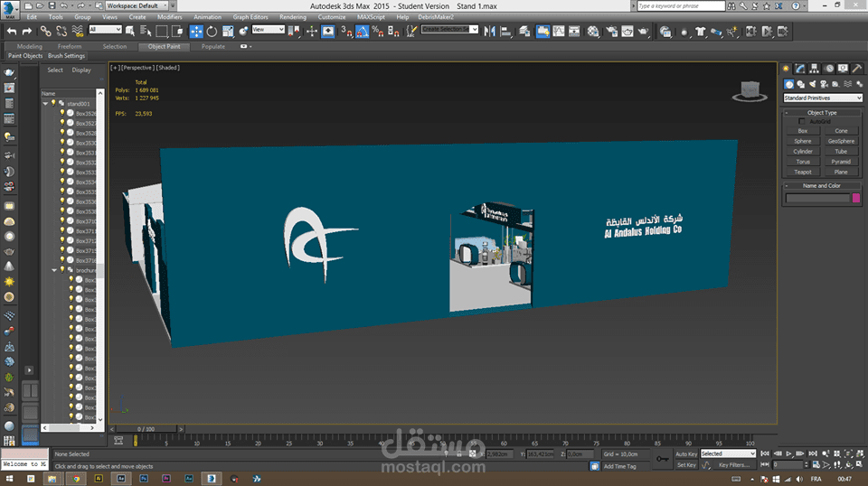Open the Modify command panel tab
This screenshot has height=486, width=868.
800,69
